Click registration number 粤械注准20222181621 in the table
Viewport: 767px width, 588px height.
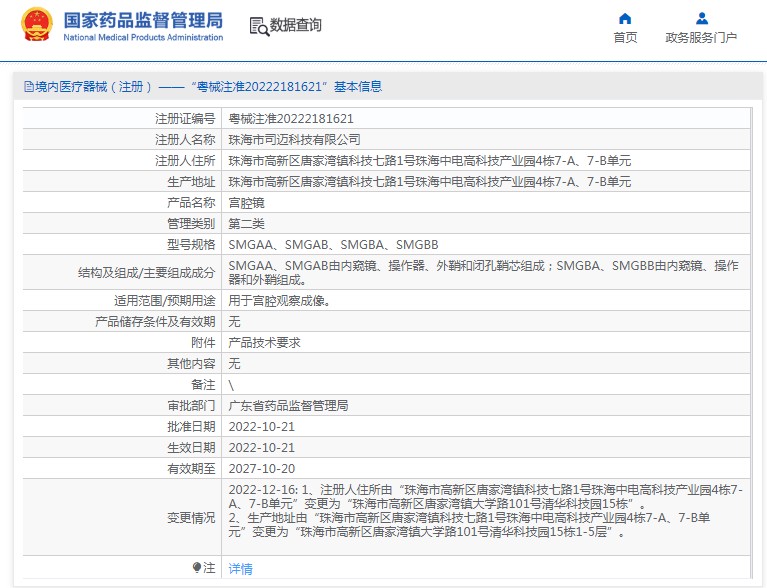coord(291,118)
